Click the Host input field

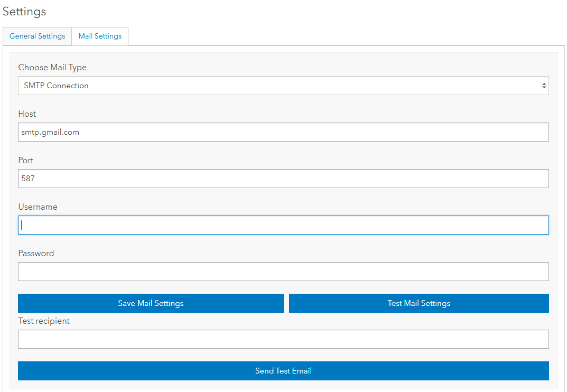[283, 132]
